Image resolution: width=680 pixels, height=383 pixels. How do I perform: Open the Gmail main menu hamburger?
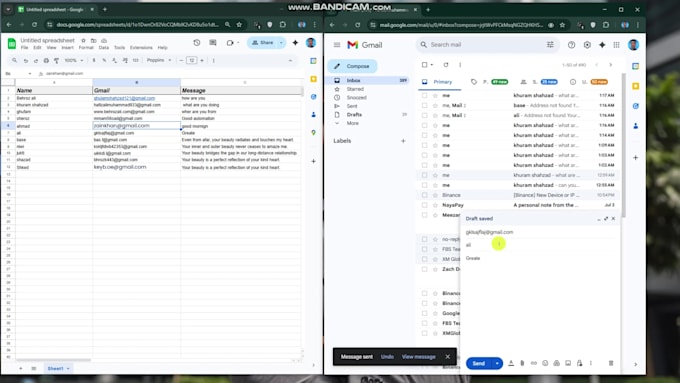[337, 45]
